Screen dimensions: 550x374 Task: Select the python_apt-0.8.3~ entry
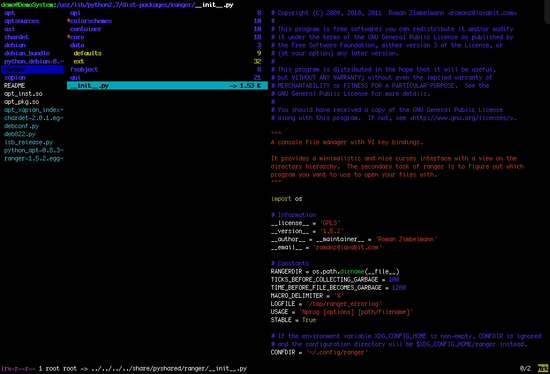click(x=34, y=150)
